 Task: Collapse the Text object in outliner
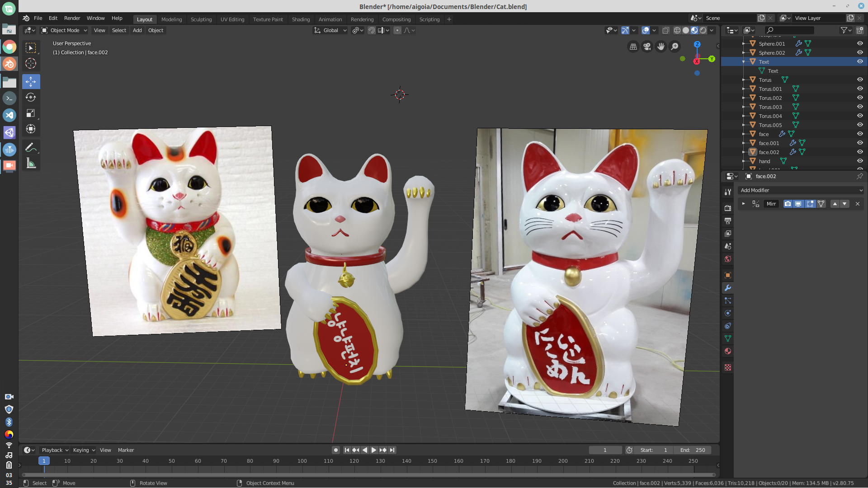[x=744, y=62]
